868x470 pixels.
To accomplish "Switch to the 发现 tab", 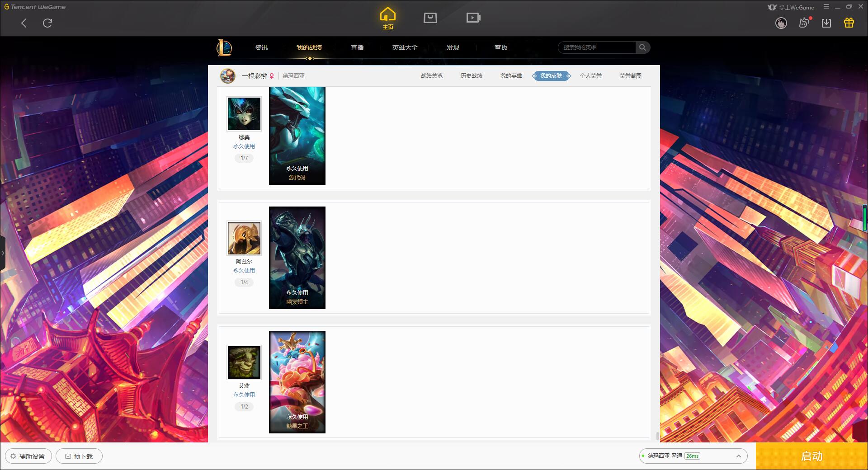I will click(x=453, y=47).
